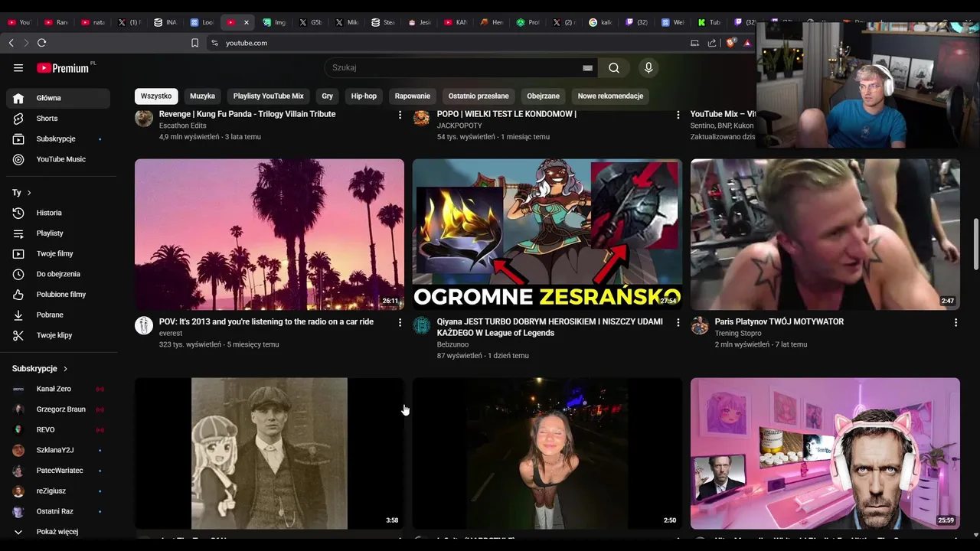Viewport: 980px width, 551px height.
Task: Select the Muzyka filter chip
Action: click(202, 96)
